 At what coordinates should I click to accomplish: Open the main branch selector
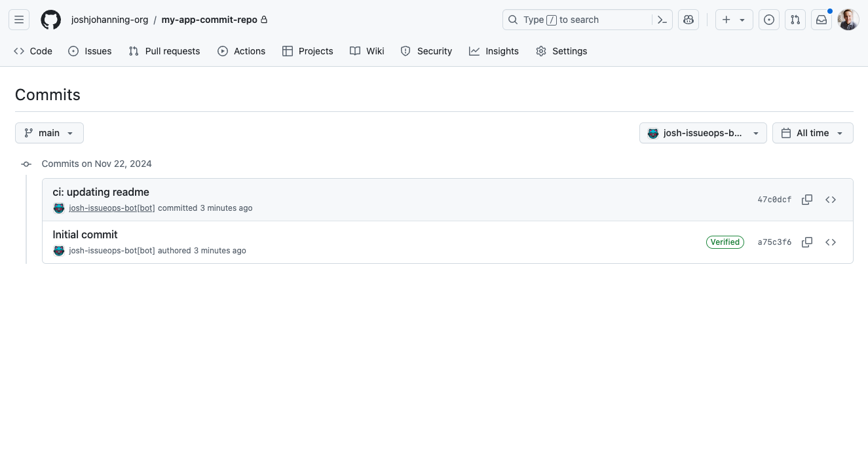coord(49,133)
